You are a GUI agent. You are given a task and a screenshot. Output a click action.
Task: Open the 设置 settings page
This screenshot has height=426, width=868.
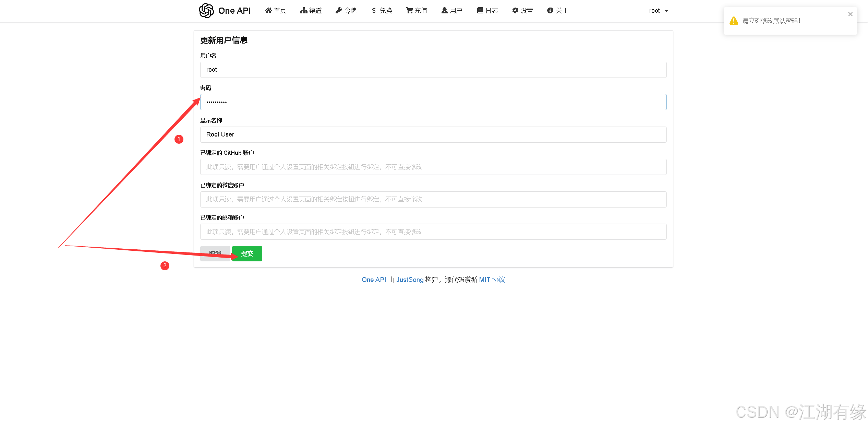(x=522, y=11)
